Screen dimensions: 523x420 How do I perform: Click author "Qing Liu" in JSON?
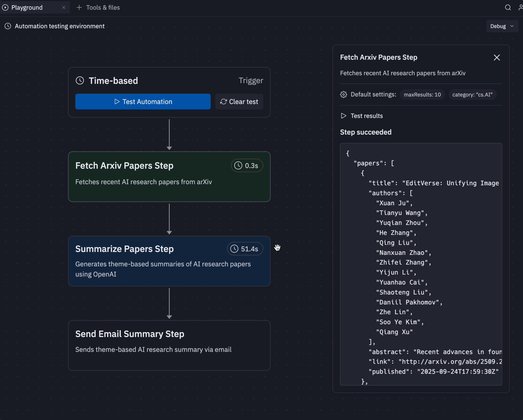click(396, 243)
